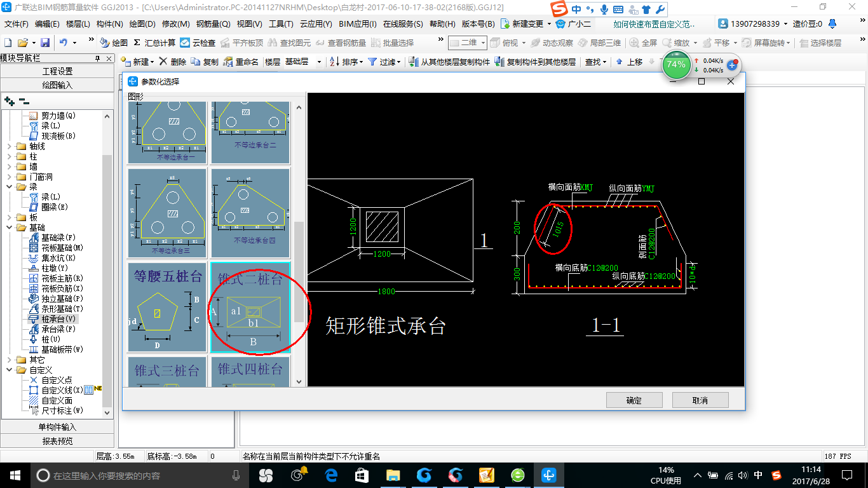Select 等腰五桩台 thumbnail

point(167,308)
